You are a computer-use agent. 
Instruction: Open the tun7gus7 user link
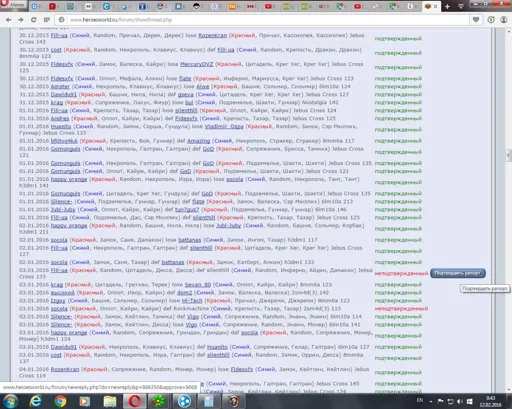point(187,209)
